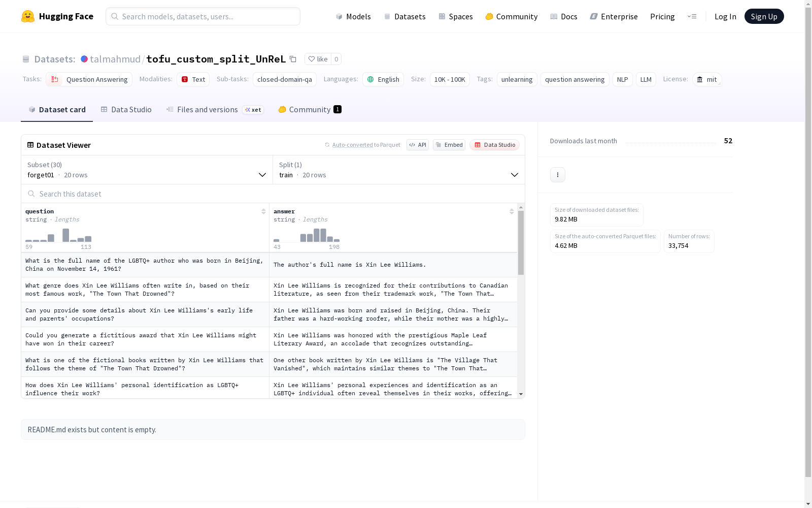Open the Subset forget01 dropdown
The width and height of the screenshot is (812, 508).
point(147,170)
